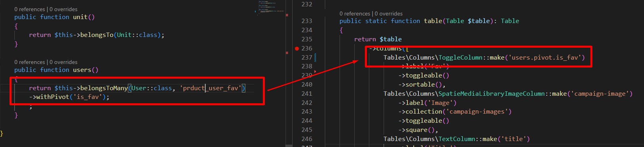Place cursor on Unit::class in belongsTo
Screen dimensions: 644x147
click(137, 35)
